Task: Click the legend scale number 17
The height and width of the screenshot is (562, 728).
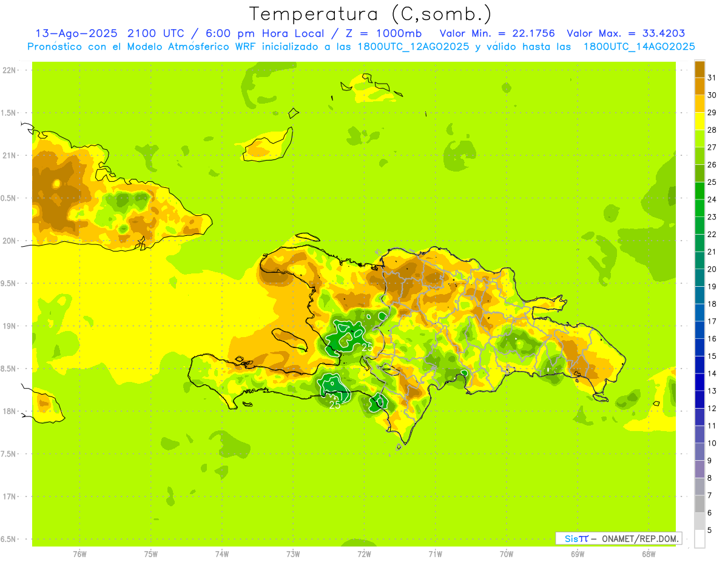Action: click(712, 321)
